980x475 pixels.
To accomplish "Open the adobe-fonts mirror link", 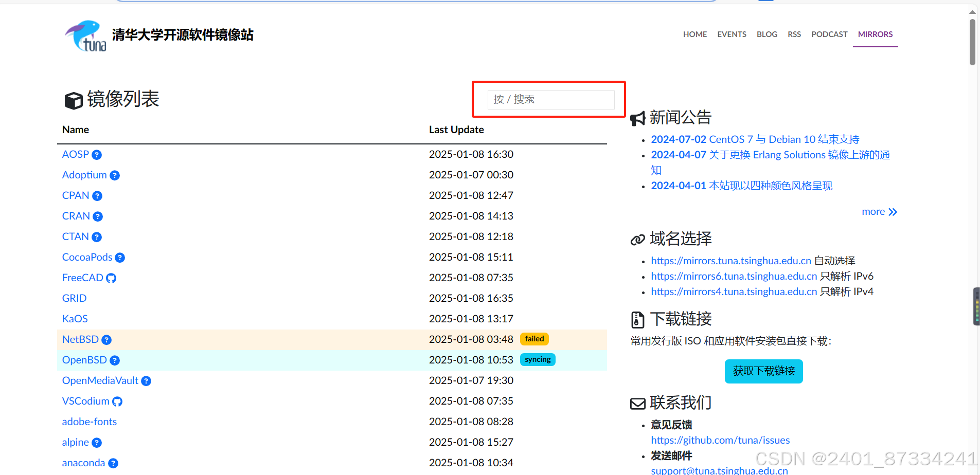I will pos(90,422).
